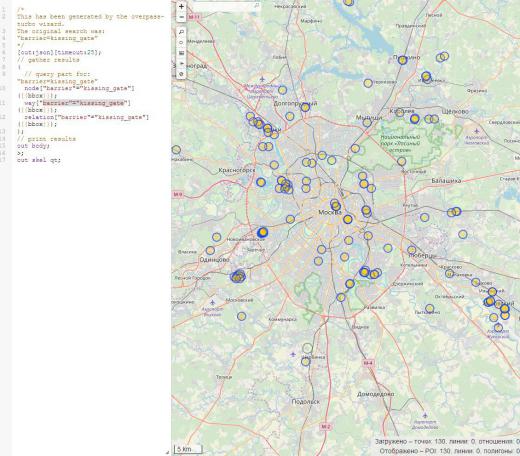Toggle the wide map arrow control
Screen dimensions: 520x456
coord(181,63)
